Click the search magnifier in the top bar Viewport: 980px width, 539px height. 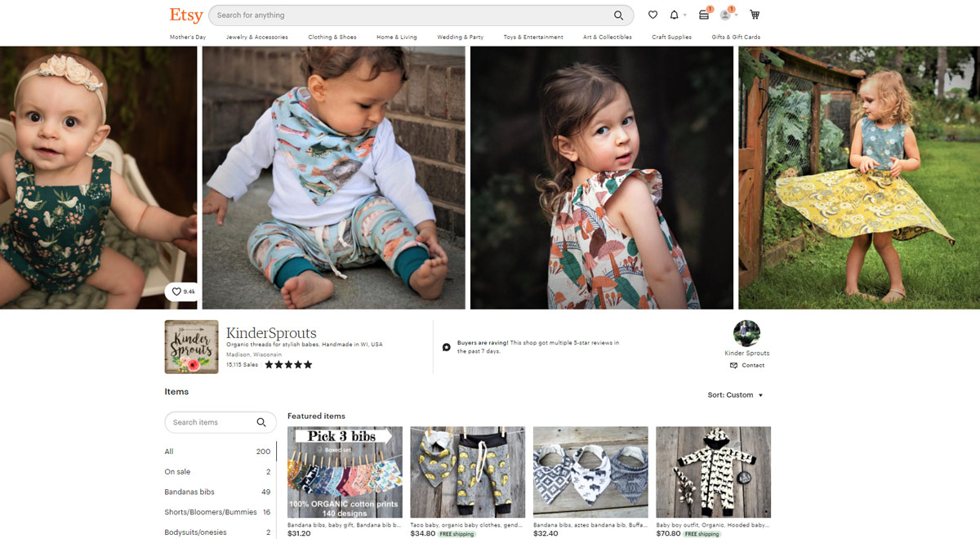click(x=618, y=15)
